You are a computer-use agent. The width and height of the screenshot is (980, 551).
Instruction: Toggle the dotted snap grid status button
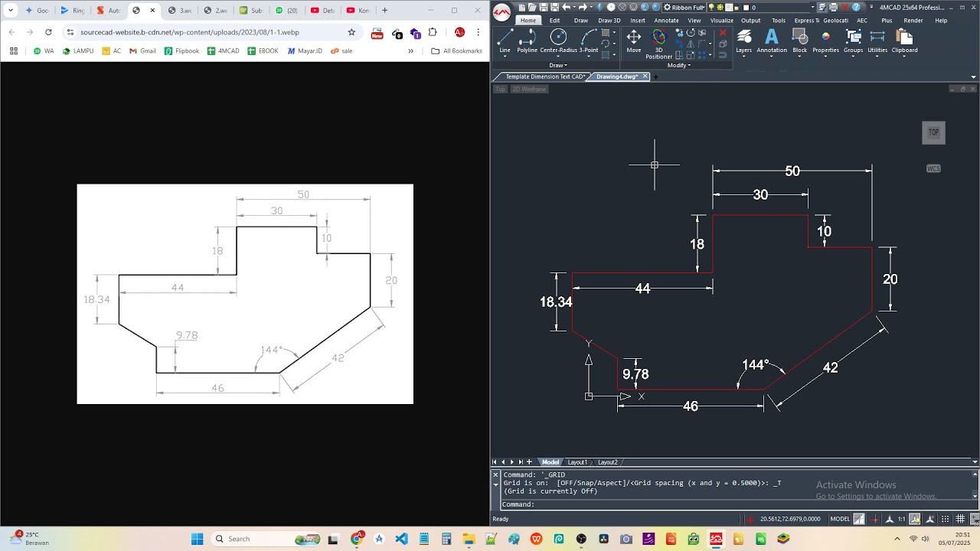946,519
